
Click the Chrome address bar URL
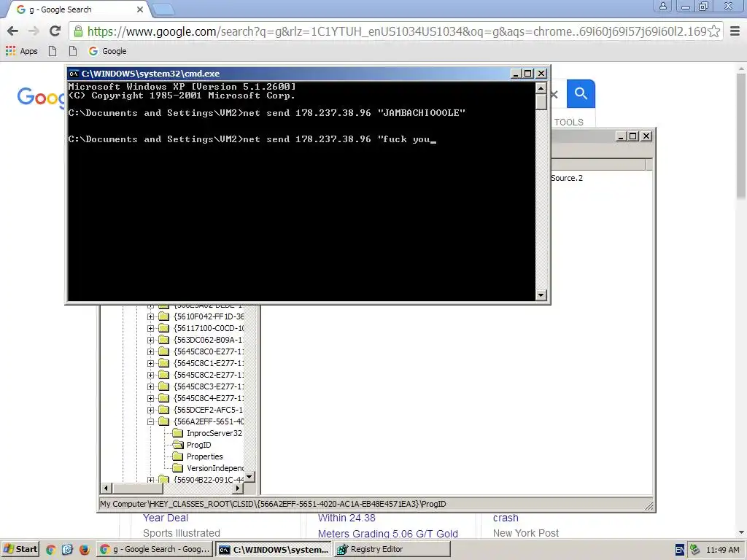coord(397,31)
